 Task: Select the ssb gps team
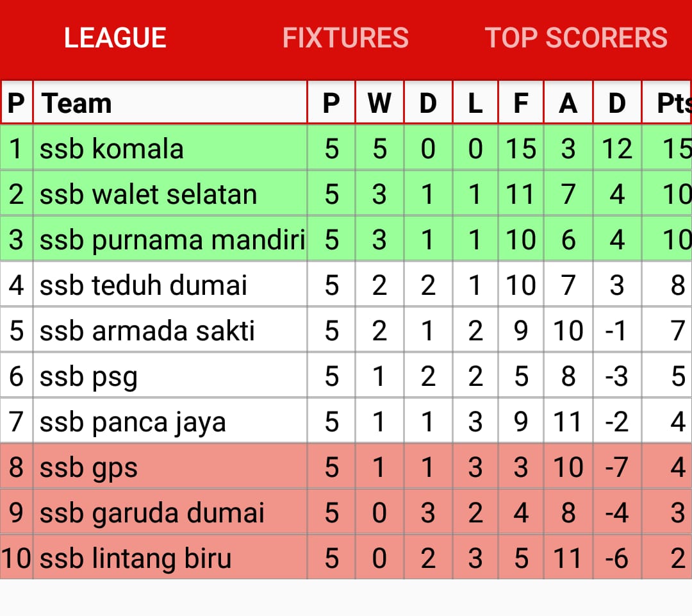pyautogui.click(x=89, y=467)
